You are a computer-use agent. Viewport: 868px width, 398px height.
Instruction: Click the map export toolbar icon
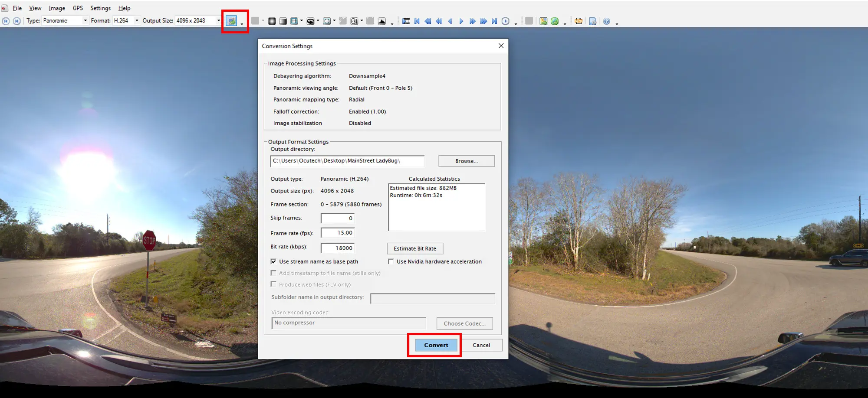[x=543, y=21]
